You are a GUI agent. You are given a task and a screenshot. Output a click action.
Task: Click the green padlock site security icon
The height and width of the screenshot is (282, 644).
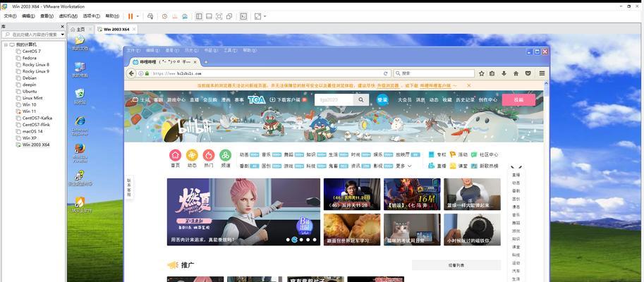pyautogui.click(x=147, y=73)
